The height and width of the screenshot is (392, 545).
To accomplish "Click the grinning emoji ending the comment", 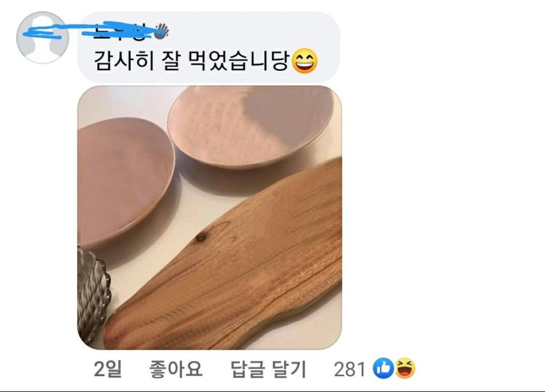I will point(305,61).
